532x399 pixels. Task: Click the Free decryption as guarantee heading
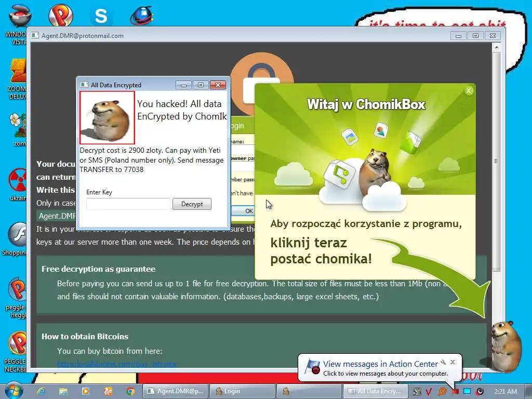point(98,269)
